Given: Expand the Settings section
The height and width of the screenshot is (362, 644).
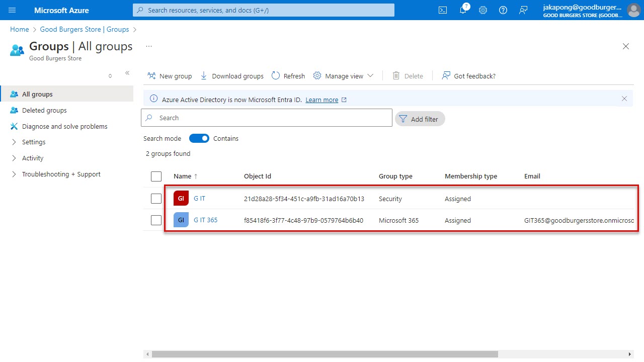Looking at the screenshot, I should tap(33, 142).
